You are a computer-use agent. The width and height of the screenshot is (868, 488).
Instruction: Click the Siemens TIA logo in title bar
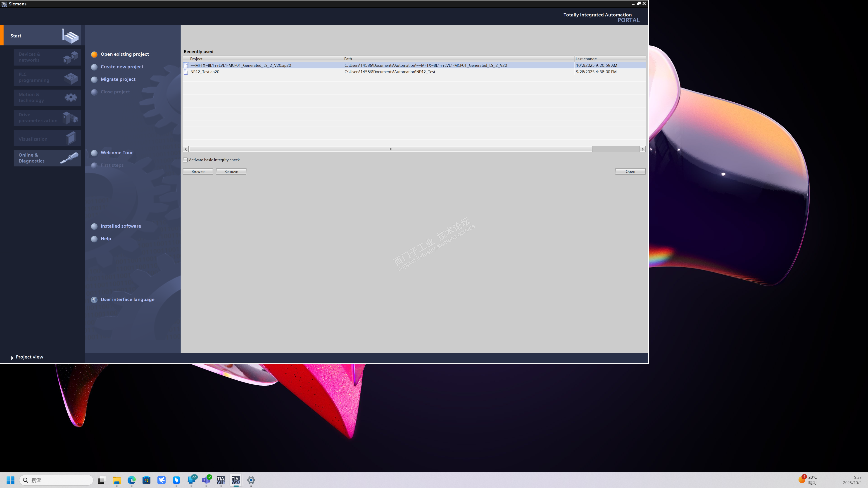[x=4, y=4]
